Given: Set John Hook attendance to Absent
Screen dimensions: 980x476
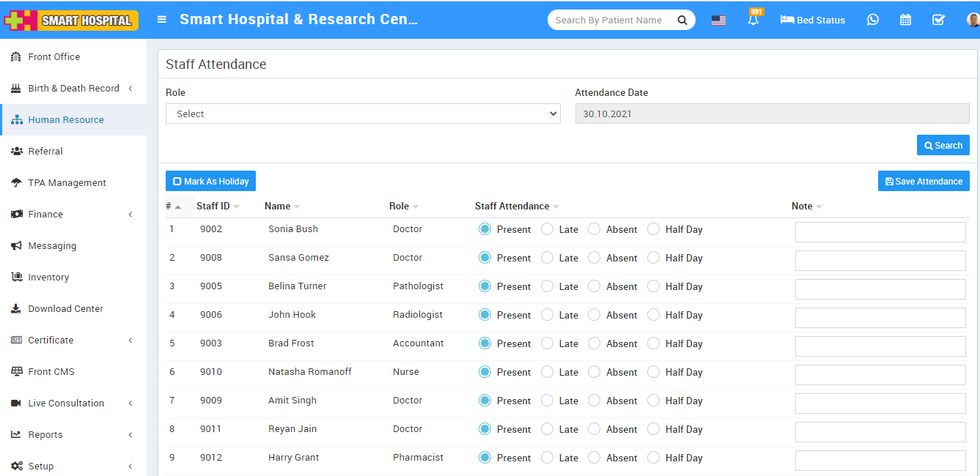Looking at the screenshot, I should [x=594, y=315].
